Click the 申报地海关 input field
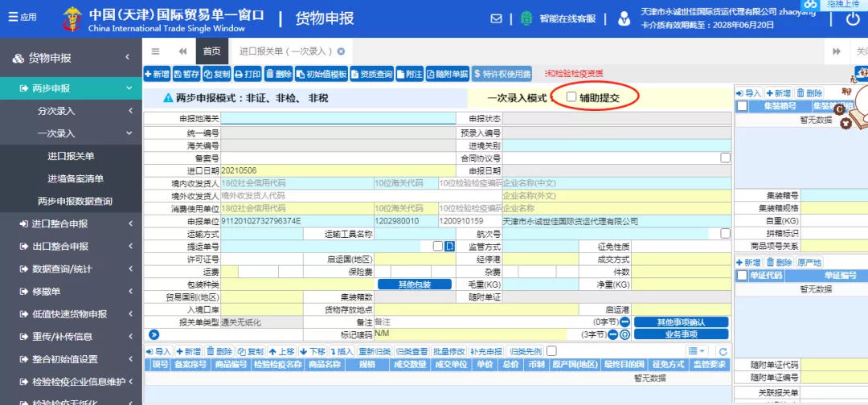 [338, 118]
